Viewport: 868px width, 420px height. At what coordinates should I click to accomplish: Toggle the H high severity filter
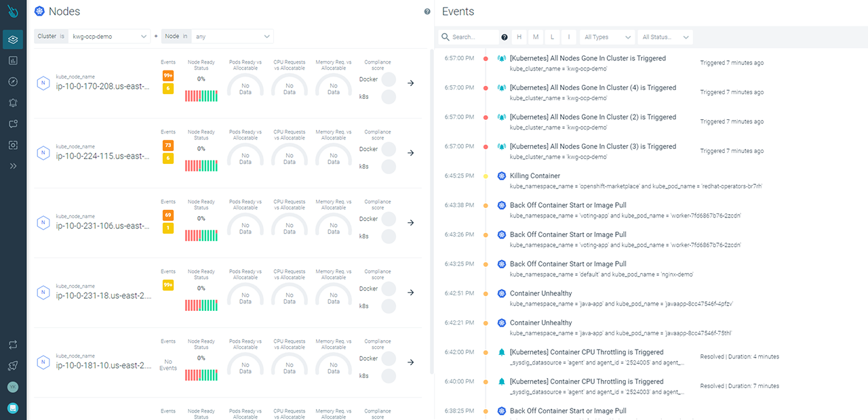tap(519, 37)
